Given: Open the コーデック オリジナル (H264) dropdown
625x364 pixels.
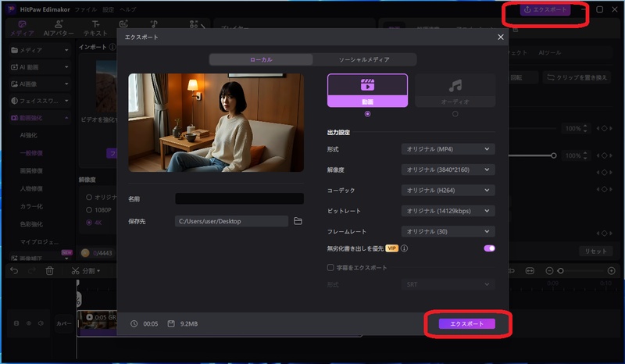Looking at the screenshot, I should 448,190.
